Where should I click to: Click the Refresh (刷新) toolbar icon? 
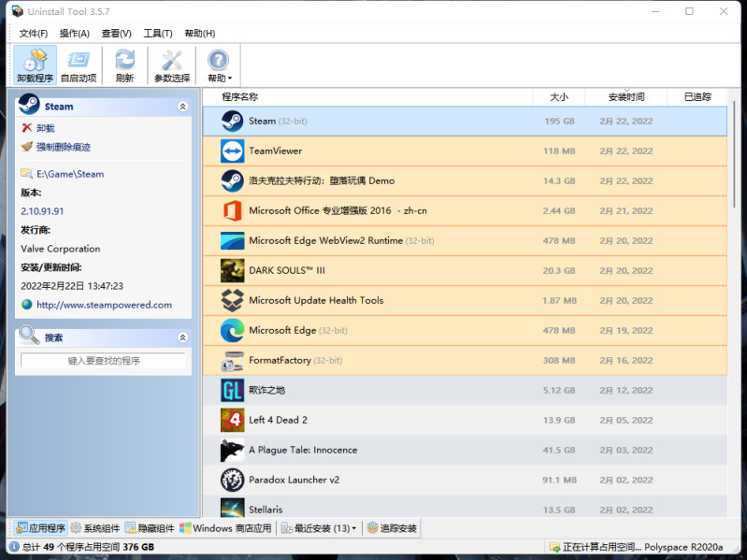[x=125, y=65]
